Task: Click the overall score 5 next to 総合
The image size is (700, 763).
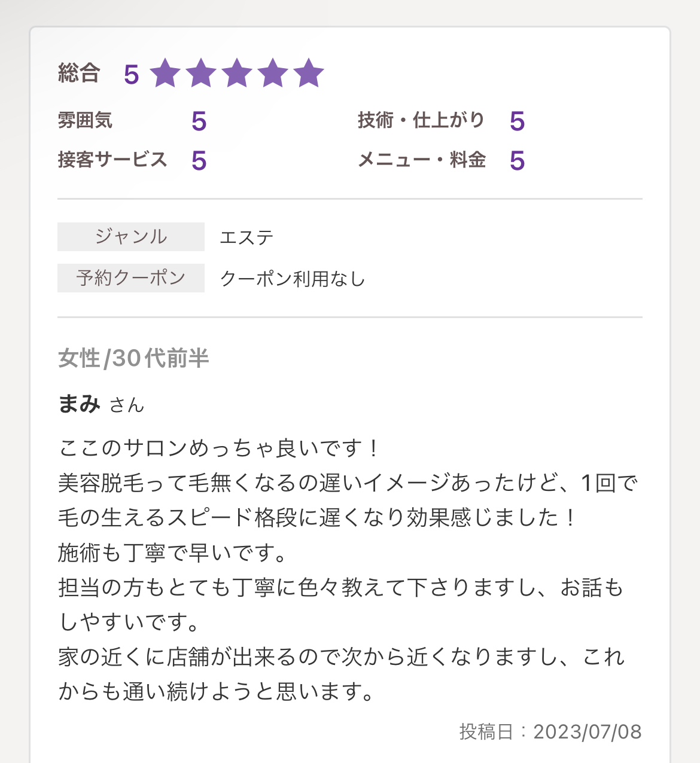Action: point(132,75)
